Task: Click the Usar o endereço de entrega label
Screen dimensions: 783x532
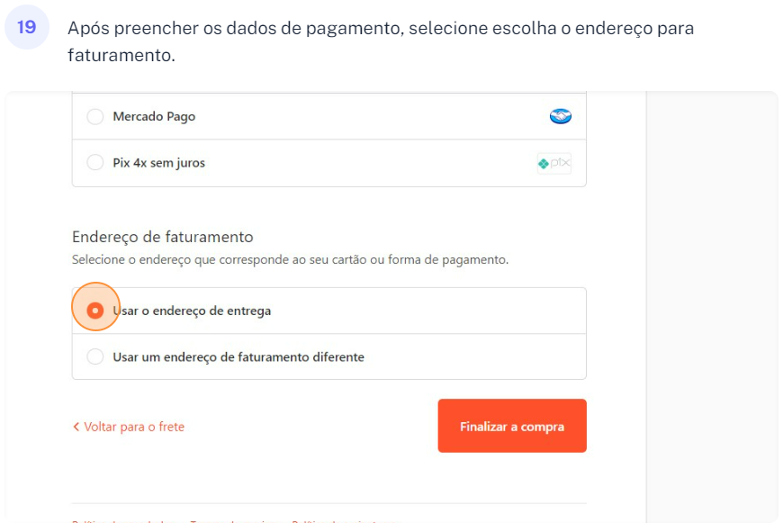Action: pyautogui.click(x=192, y=311)
